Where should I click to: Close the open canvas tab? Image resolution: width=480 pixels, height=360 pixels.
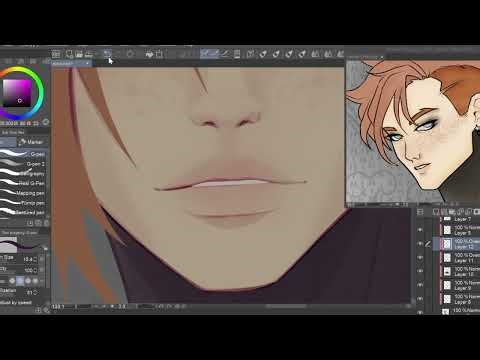[x=88, y=63]
